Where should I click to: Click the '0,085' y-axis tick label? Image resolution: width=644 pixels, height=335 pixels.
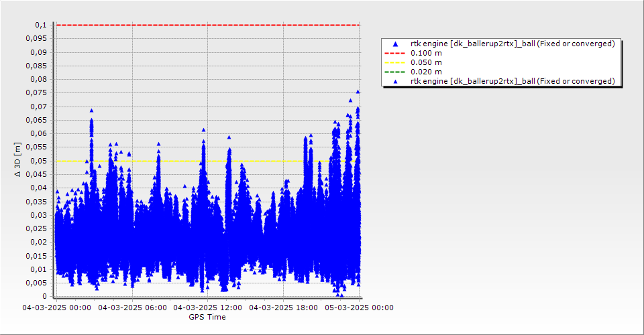pyautogui.click(x=36, y=66)
